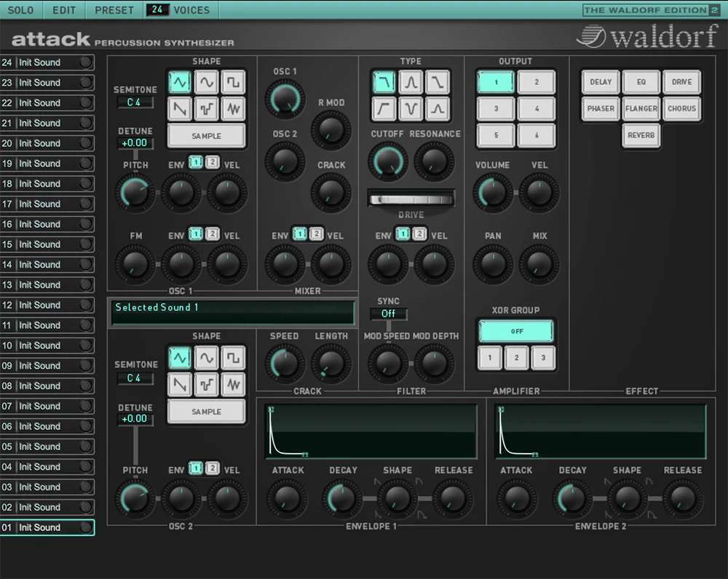Open the filter Sync Off dropdown
Viewport: 728px width, 579px height.
388,314
